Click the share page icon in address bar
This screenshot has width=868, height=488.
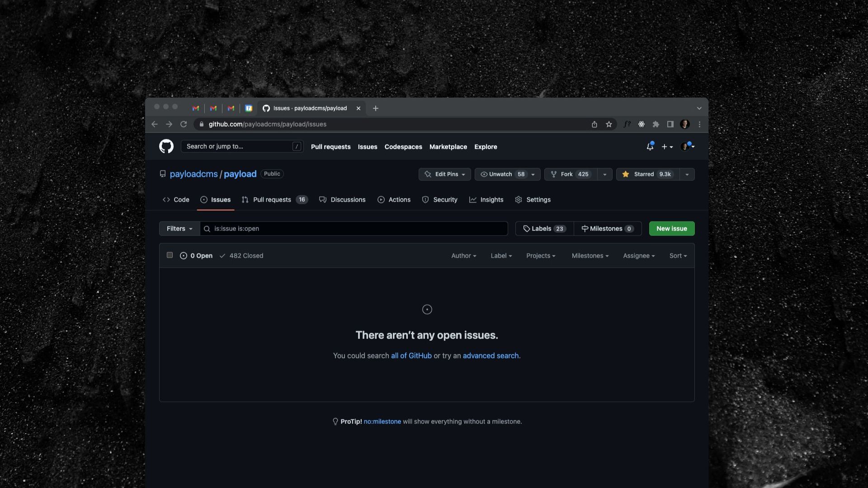click(594, 124)
